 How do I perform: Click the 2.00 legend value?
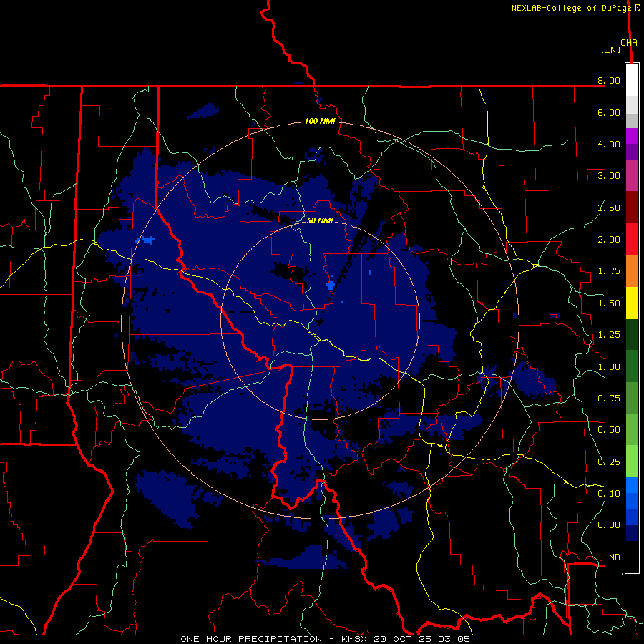(x=609, y=240)
